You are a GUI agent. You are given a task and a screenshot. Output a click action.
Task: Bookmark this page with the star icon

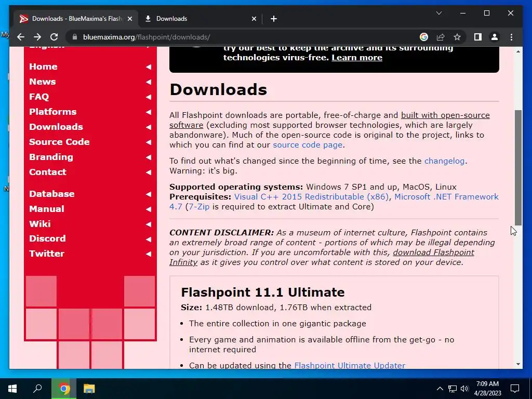coord(457,37)
